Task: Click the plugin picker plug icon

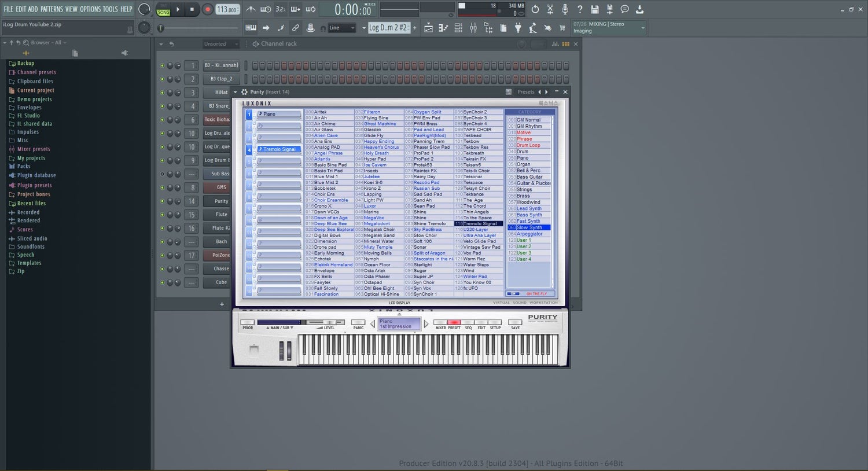Action: [517, 27]
